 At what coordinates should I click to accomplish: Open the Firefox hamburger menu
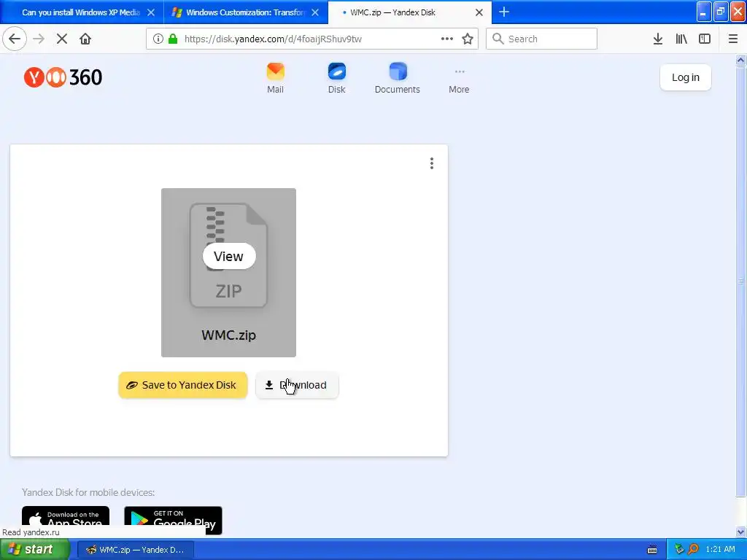coord(733,39)
